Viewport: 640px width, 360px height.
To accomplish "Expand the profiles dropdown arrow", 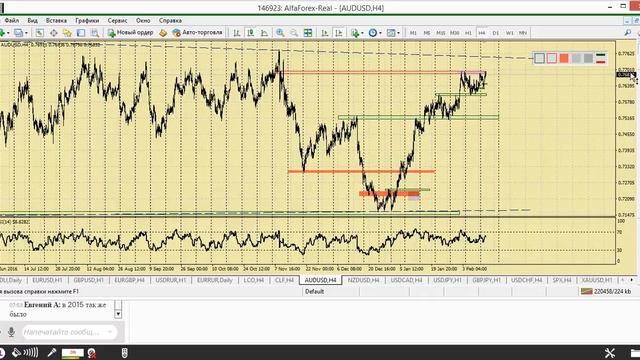I will [26, 33].
